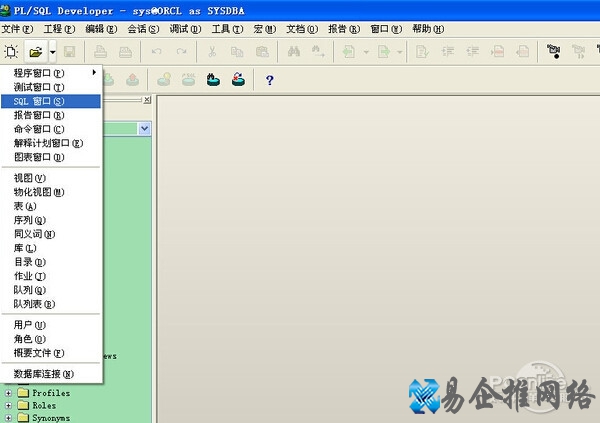Screen dimensions: 600x423
Task: Expand the Roles folder node
Action: point(8,405)
